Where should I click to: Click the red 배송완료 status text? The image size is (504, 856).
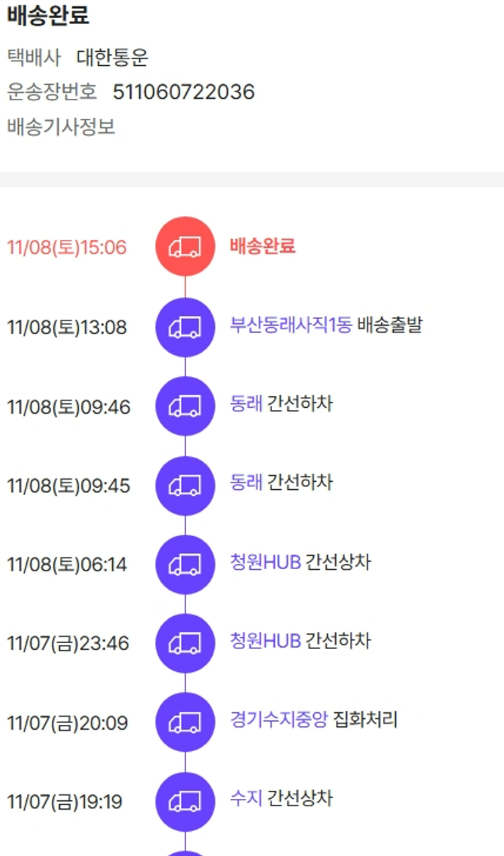[262, 246]
